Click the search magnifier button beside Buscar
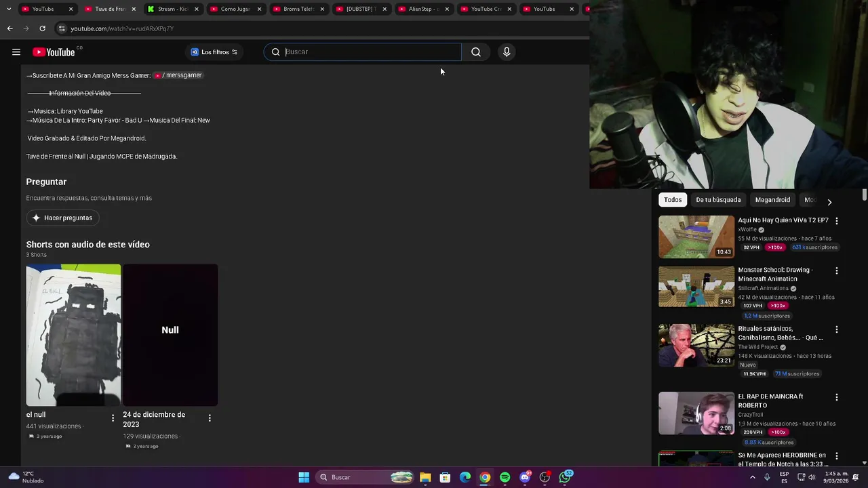 [476, 52]
